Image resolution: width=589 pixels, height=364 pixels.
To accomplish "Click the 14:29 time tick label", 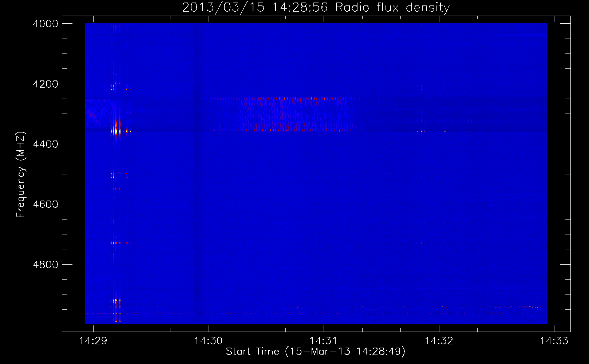I will point(93,341).
